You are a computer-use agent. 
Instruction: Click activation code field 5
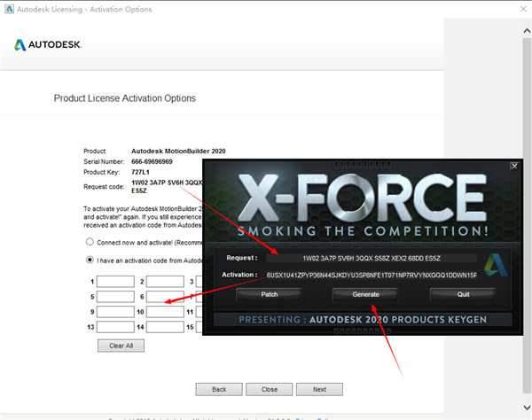coord(115,297)
